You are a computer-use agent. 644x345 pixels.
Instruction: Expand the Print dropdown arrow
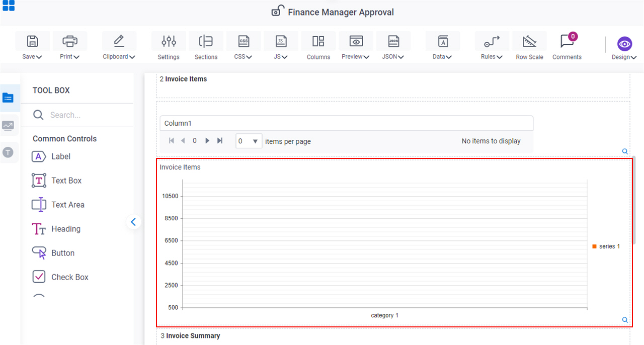76,57
